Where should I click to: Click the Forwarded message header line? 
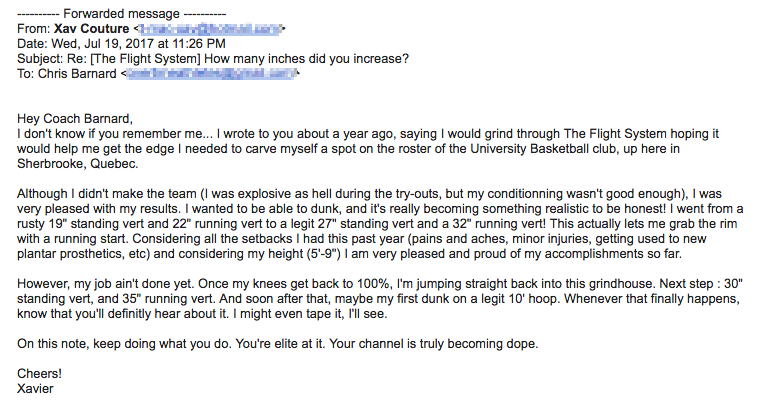pos(121,14)
